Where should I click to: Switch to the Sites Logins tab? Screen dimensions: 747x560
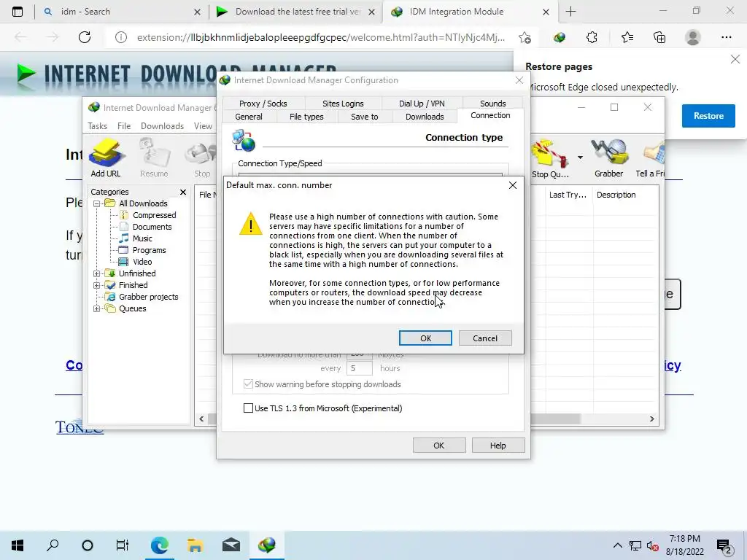click(343, 104)
